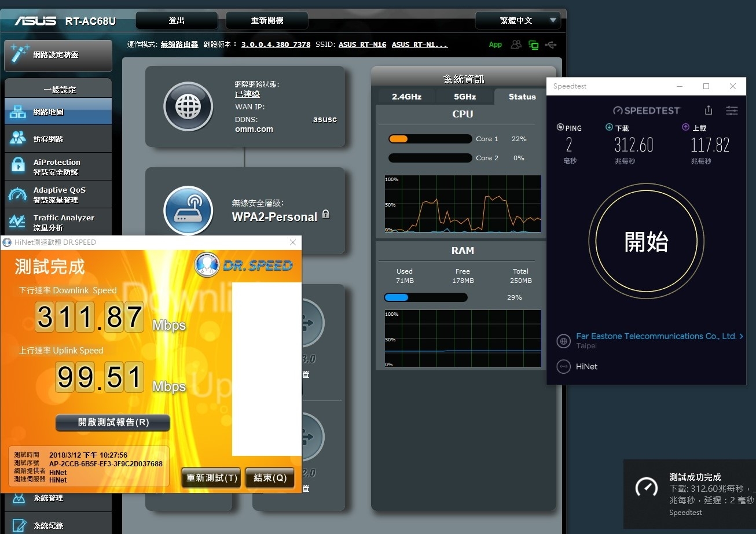Screen dimensions: 756x534
Task: Click the 99.51 uplink speed value
Action: [x=100, y=377]
